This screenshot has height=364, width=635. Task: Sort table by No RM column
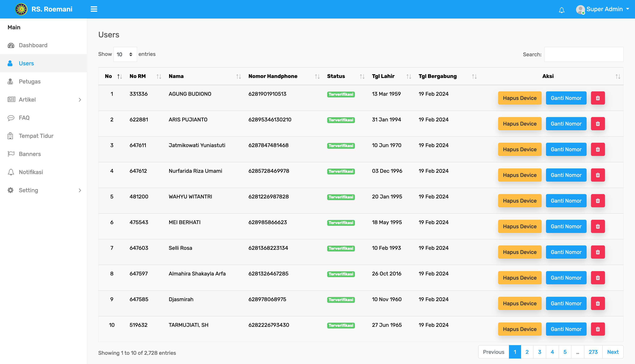[x=145, y=76]
